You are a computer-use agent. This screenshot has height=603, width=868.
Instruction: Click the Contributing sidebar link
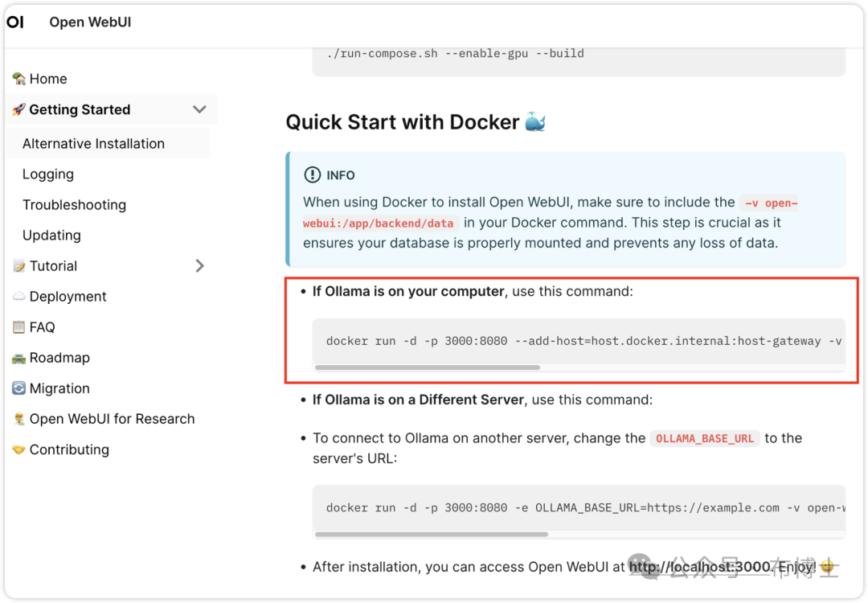tap(69, 449)
